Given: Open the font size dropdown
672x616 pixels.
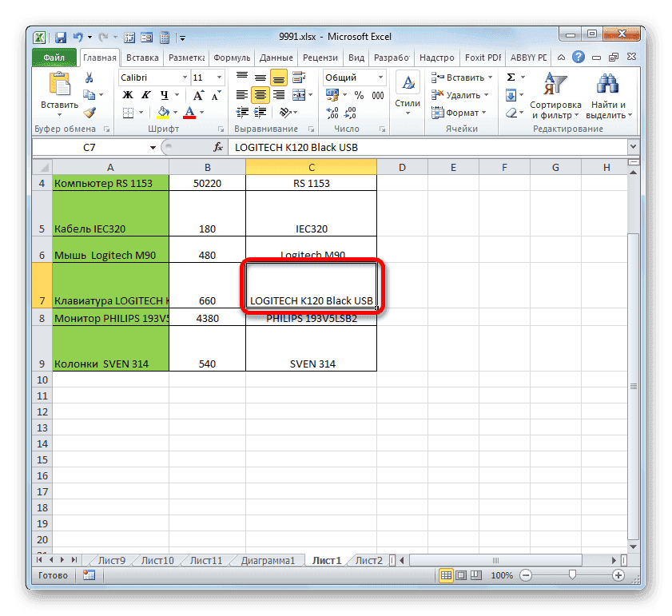Looking at the screenshot, I should 217,77.
